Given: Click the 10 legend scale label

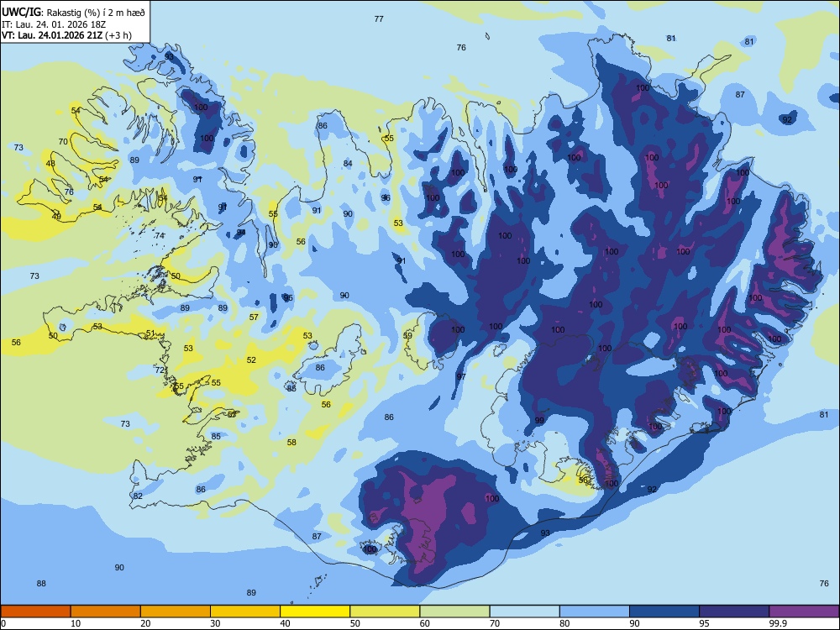Looking at the screenshot, I should [x=76, y=623].
